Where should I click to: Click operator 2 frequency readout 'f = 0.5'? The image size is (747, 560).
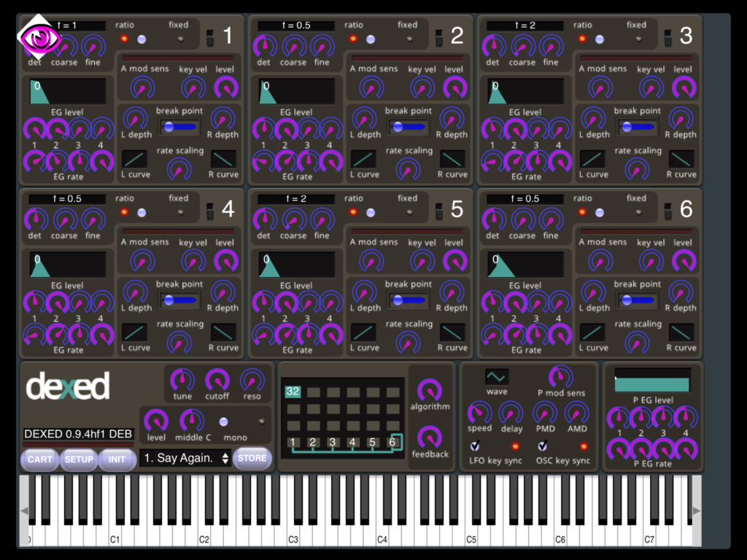[x=296, y=26]
